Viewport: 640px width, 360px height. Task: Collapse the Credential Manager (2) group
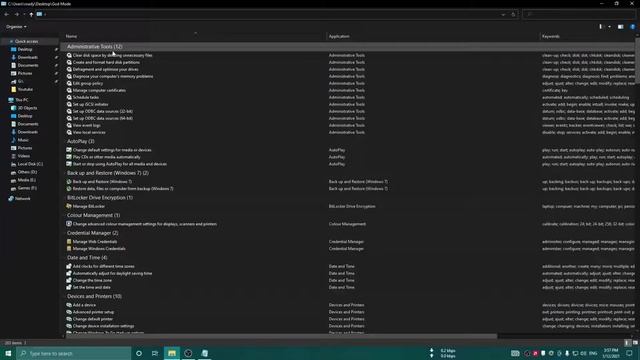[x=93, y=233]
